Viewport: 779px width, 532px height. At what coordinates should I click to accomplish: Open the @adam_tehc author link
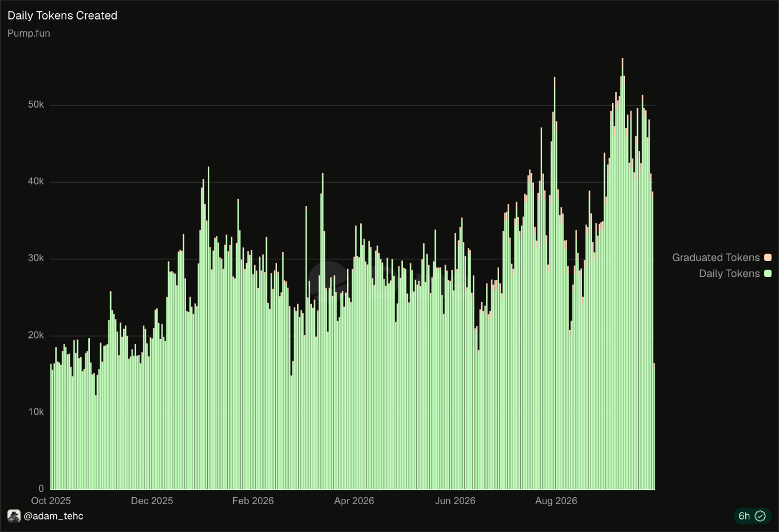pyautogui.click(x=53, y=516)
